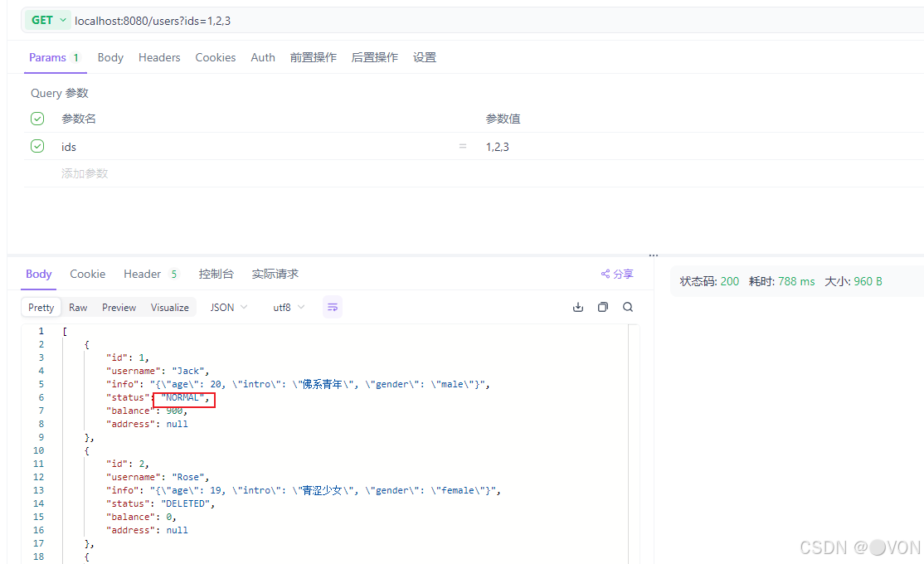Click the balance 900 value
The width and height of the screenshot is (924, 564).
(174, 411)
